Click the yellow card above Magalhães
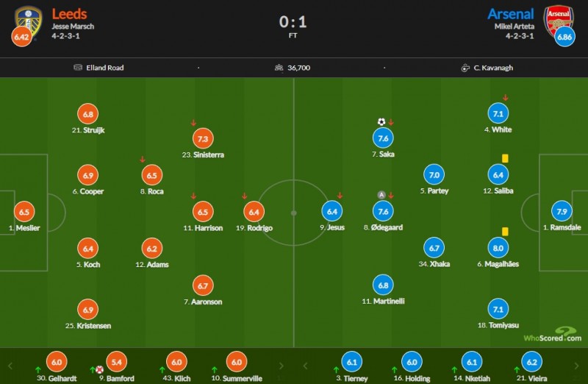The height and width of the screenshot is (384, 588). point(506,232)
